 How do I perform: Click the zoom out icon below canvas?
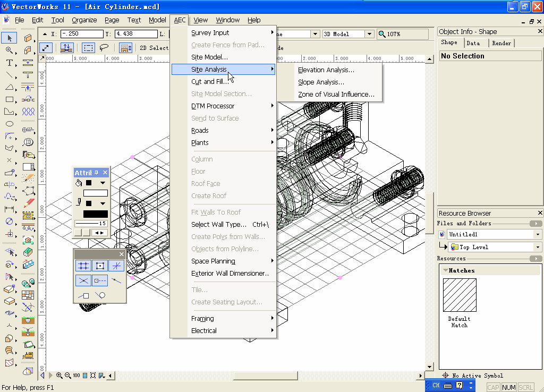[x=67, y=376]
